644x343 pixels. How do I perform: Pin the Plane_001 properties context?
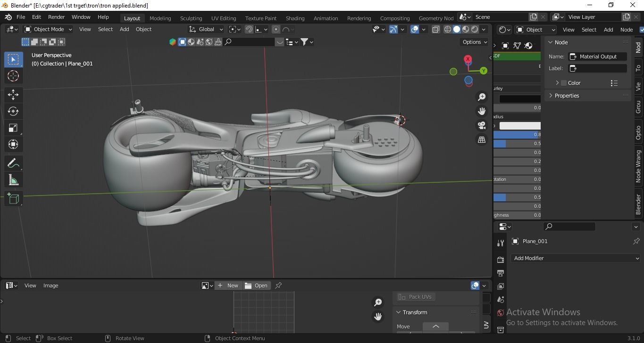[636, 241]
